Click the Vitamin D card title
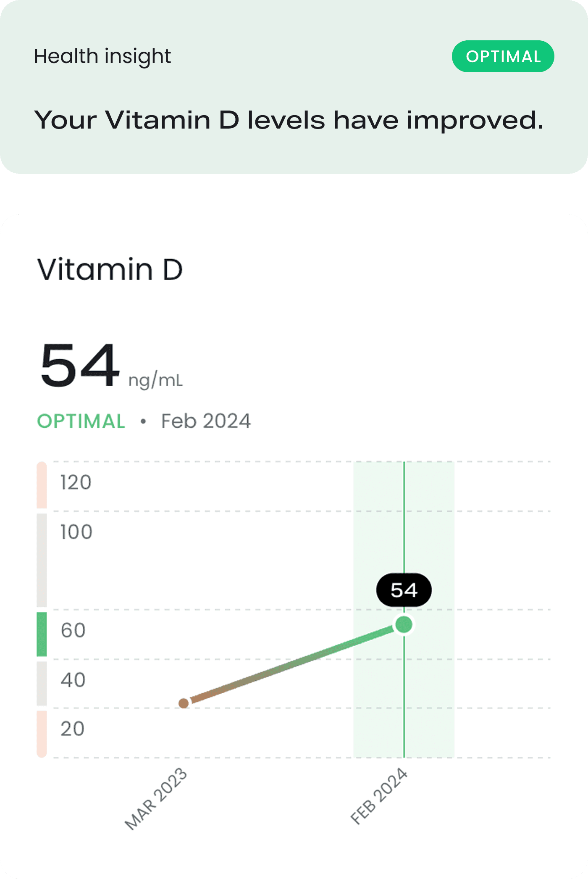588x879 pixels. (110, 269)
